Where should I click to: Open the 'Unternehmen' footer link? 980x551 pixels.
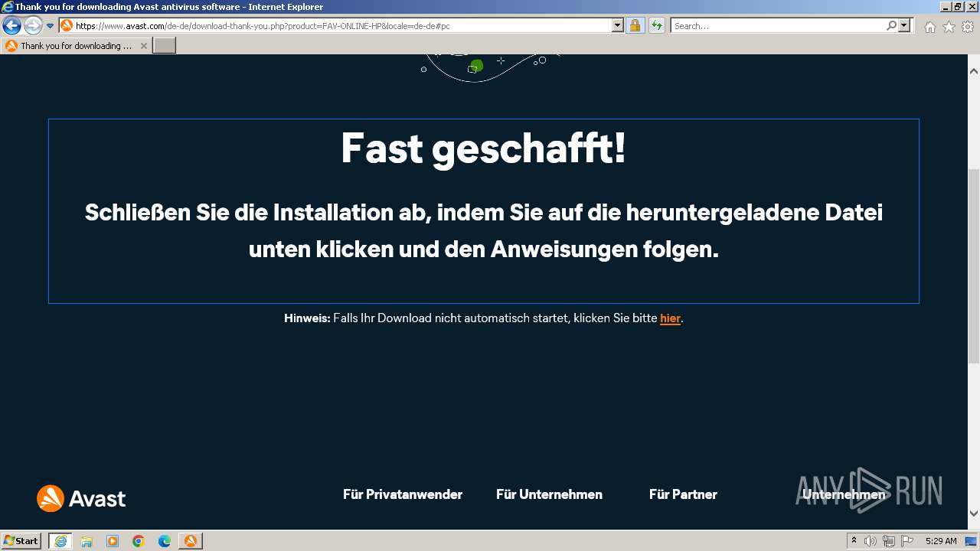coord(844,494)
